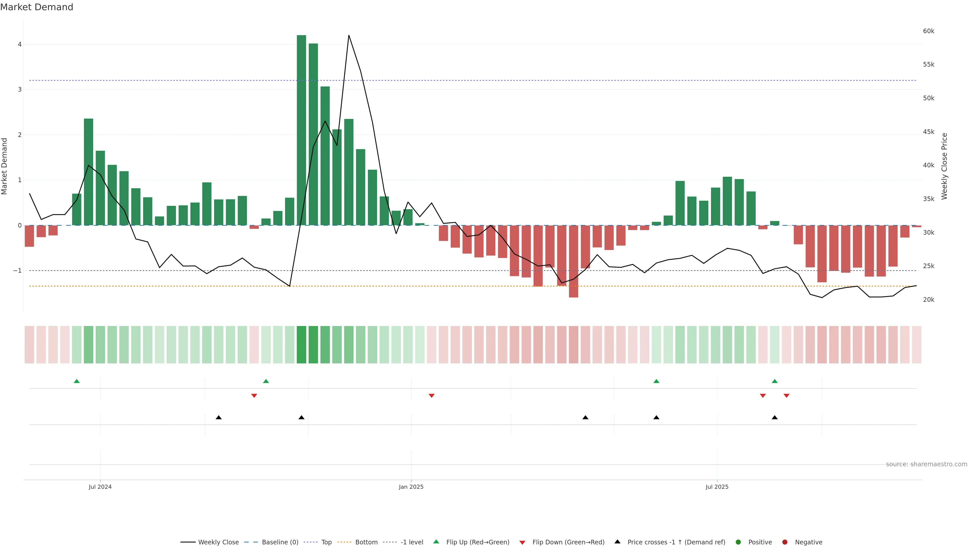Click the rightmost red flip-down triangle marker
This screenshot has height=551, width=980.
(x=786, y=396)
